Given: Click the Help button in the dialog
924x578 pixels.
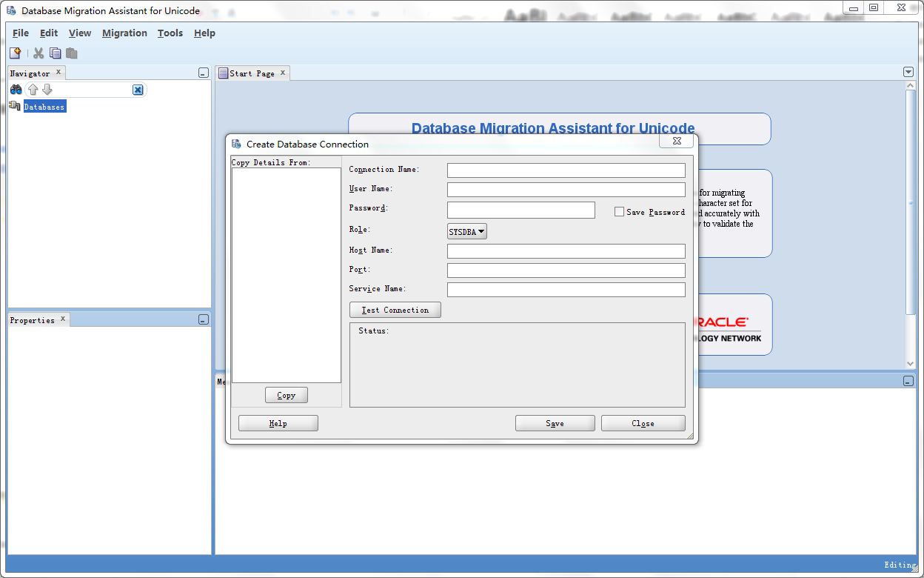Looking at the screenshot, I should tap(278, 423).
